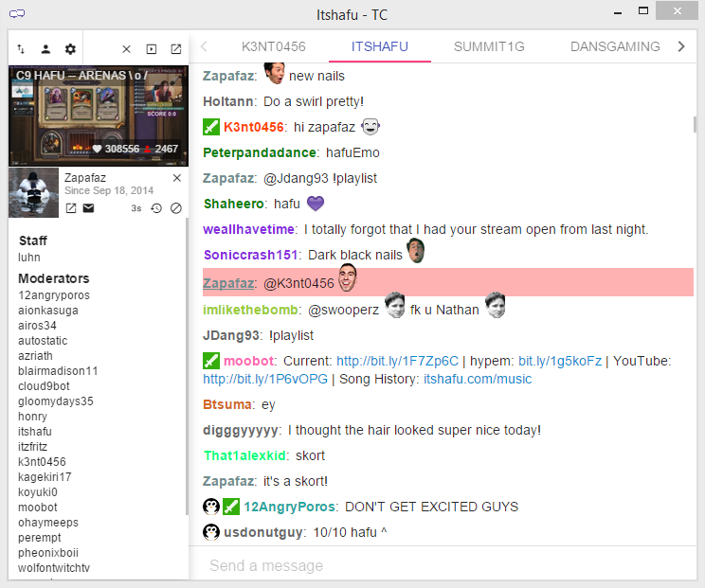The image size is (705, 588).
Task: Click the play stream video icon
Action: pyautogui.click(x=152, y=49)
